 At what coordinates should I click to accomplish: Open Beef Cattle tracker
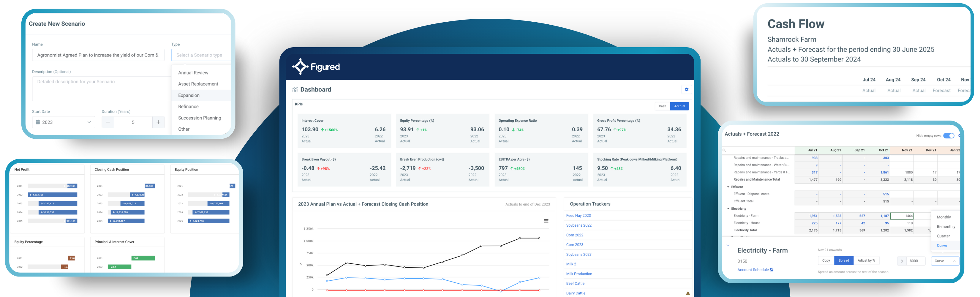click(575, 283)
